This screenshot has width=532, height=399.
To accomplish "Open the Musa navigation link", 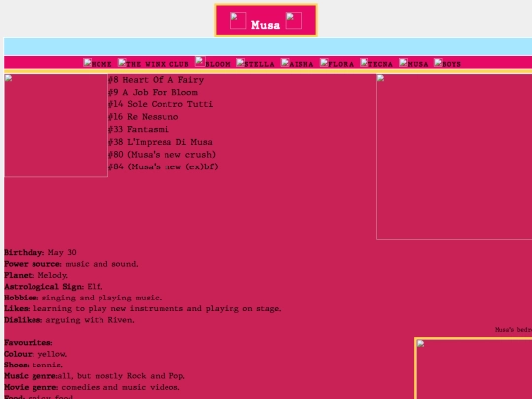I will (x=418, y=64).
